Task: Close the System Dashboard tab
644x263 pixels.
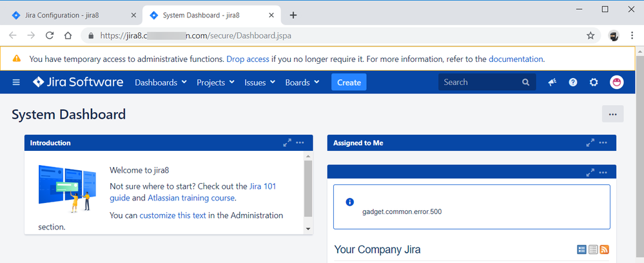Action: [271, 15]
